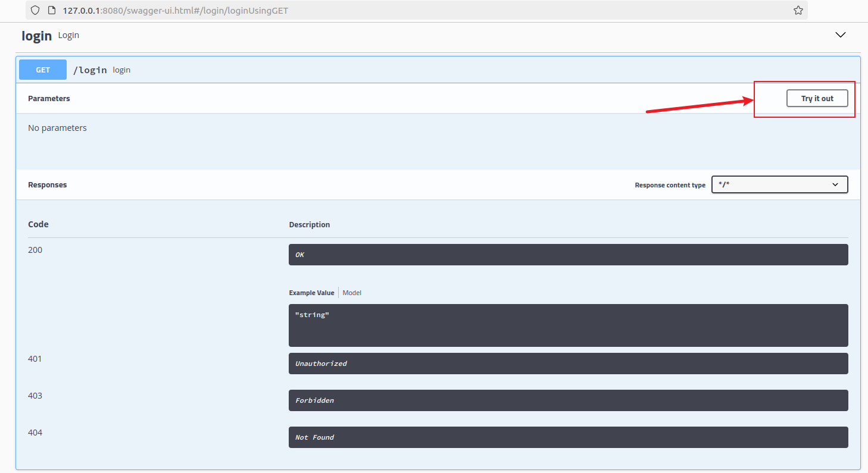
Task: Click the Not Found description
Action: click(x=568, y=437)
